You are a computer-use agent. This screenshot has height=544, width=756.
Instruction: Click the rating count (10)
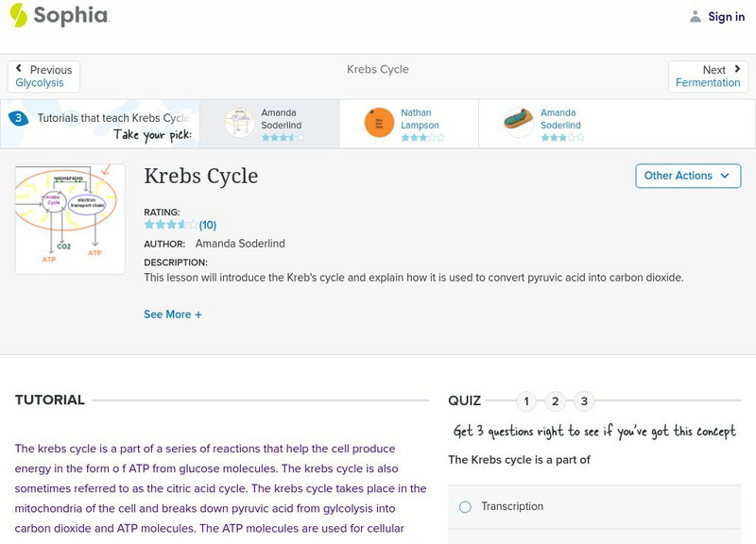[208, 225]
